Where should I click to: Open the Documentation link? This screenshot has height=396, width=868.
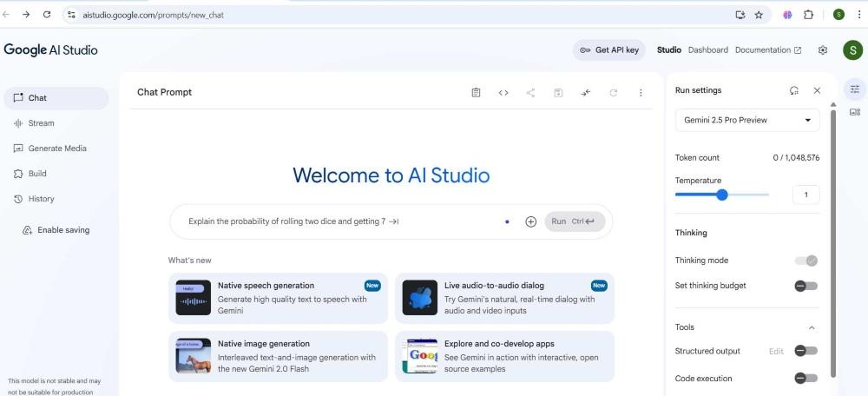768,49
